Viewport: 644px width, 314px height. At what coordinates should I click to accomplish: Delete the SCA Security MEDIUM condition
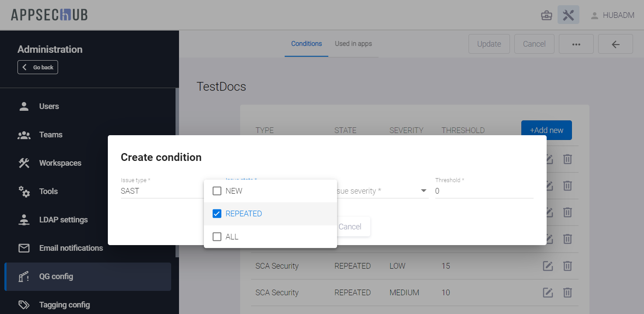[567, 293]
